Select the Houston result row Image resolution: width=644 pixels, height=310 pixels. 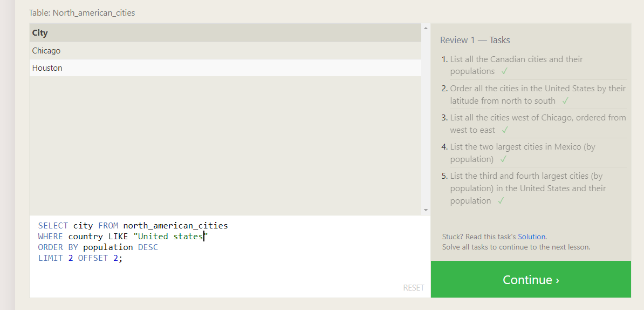47,68
